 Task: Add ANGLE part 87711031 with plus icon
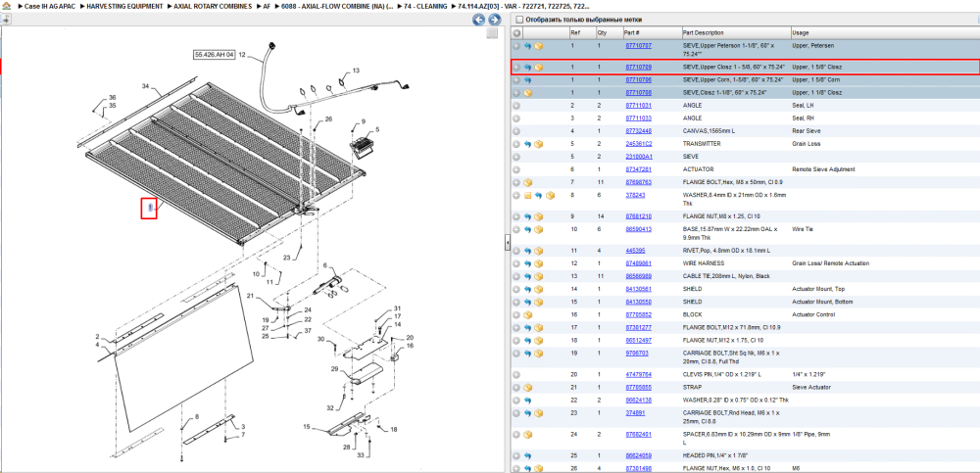516,106
